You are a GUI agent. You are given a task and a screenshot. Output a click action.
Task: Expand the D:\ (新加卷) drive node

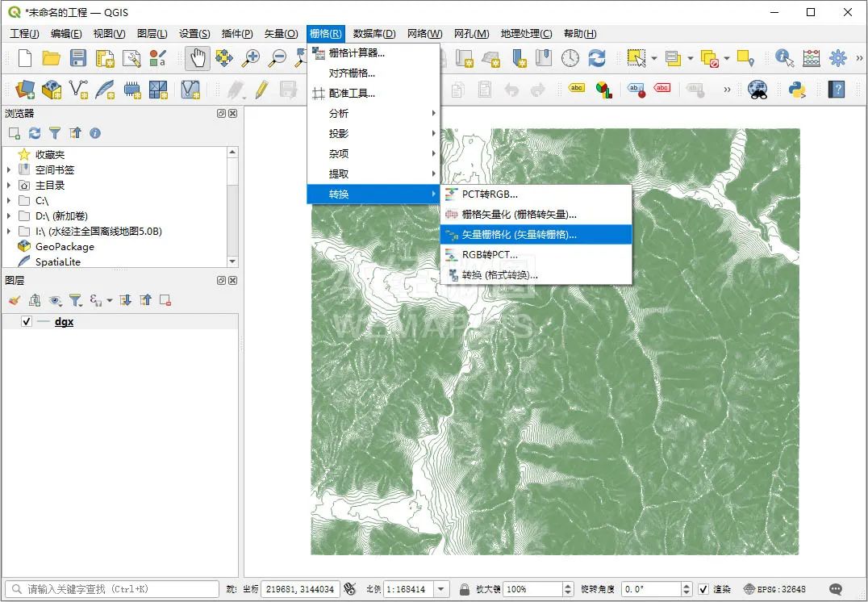tap(8, 215)
